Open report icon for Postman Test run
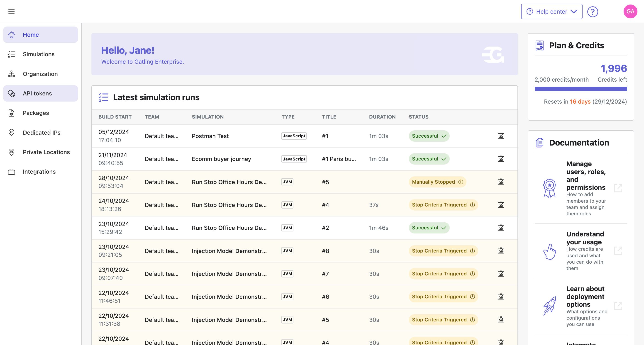644x345 pixels. (501, 136)
